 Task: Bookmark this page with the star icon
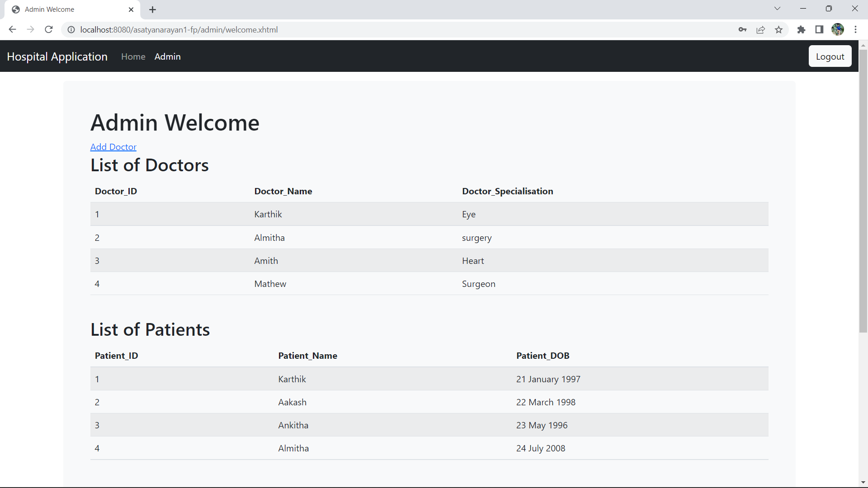pyautogui.click(x=779, y=30)
